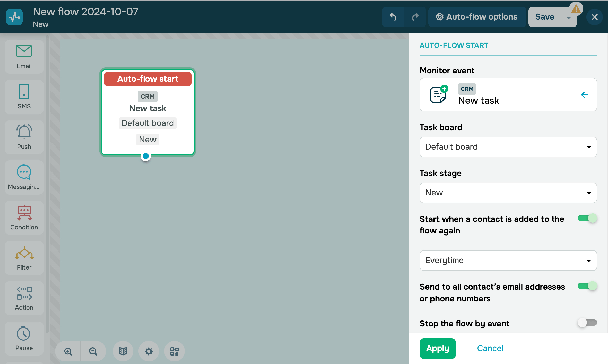Enable 'Stop the flow by event' toggle
This screenshot has height=364, width=608.
pyautogui.click(x=587, y=323)
